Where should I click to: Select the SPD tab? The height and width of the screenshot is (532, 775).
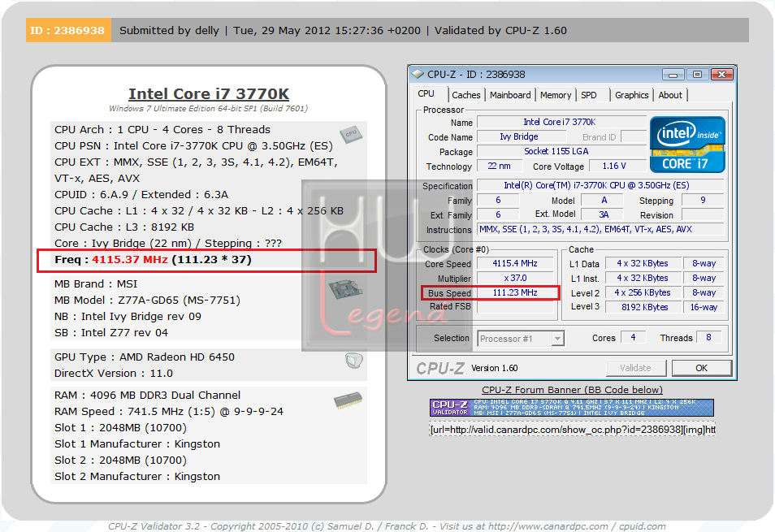coord(589,95)
